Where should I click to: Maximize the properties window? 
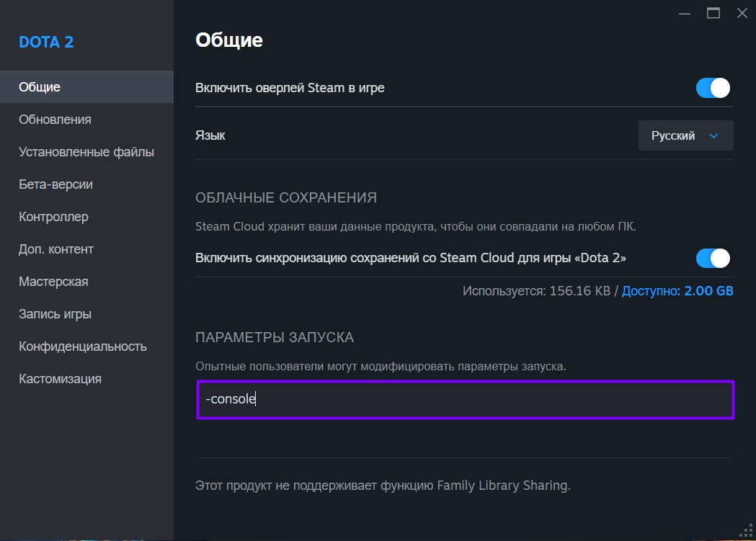click(713, 13)
